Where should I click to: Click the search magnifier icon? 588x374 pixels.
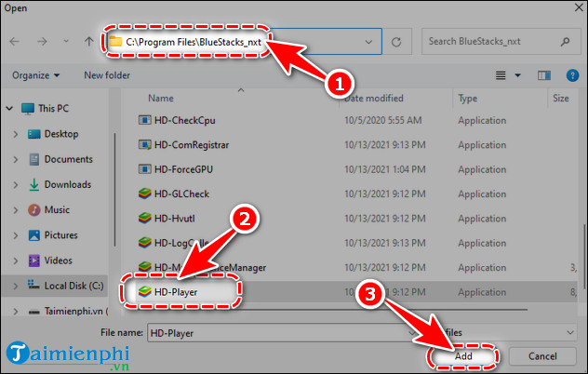[x=565, y=42]
